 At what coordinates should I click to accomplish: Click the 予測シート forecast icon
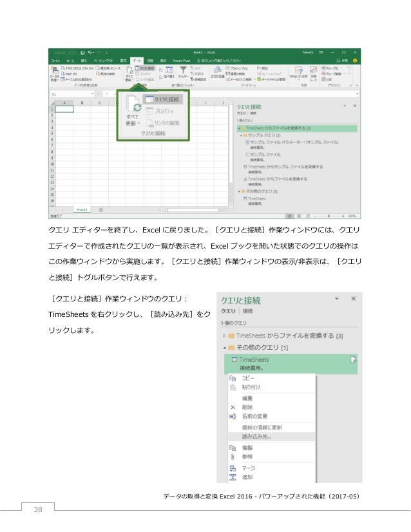click(x=314, y=73)
